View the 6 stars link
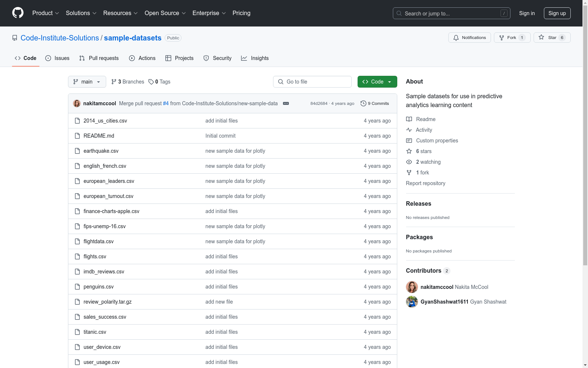Screen dimensions: 588x368 click(x=419, y=151)
